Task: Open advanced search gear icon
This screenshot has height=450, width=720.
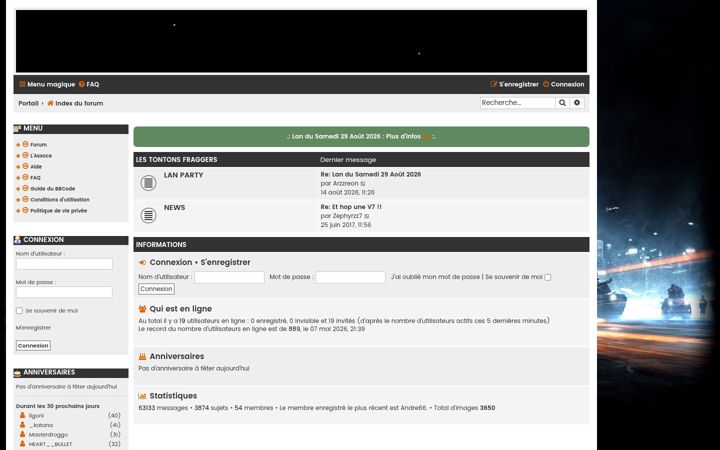Action: click(577, 103)
